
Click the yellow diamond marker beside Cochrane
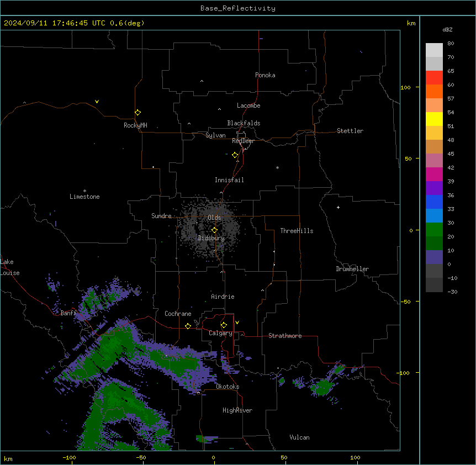coord(188,326)
